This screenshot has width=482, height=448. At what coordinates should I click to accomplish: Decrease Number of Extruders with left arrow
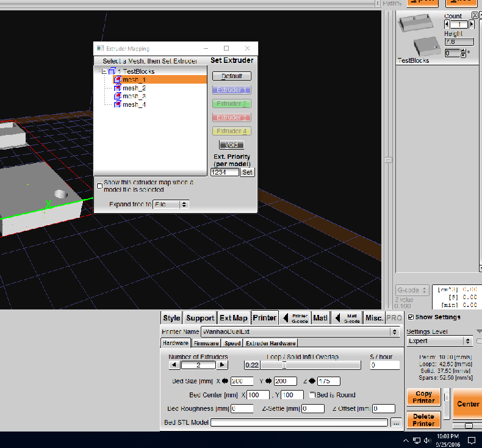174,365
